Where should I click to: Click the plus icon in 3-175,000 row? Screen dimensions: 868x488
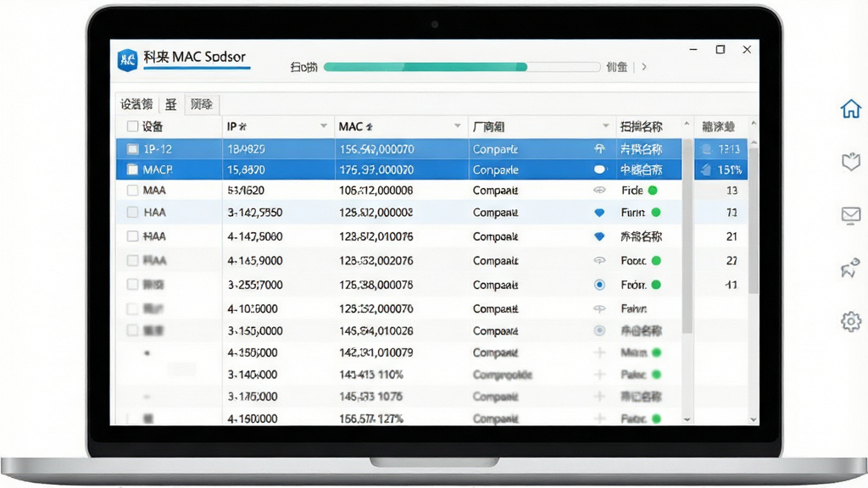pos(599,396)
